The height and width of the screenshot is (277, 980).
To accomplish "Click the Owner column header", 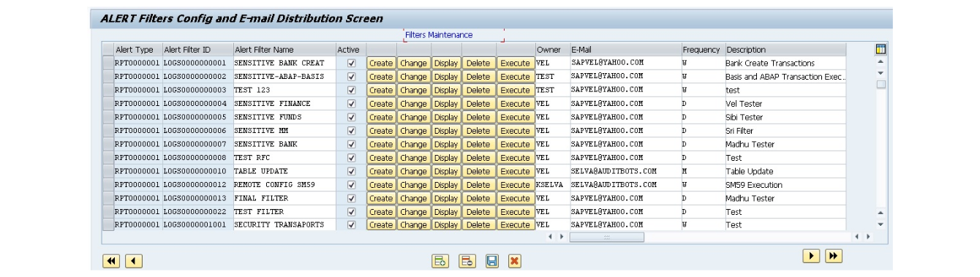I will pos(552,50).
